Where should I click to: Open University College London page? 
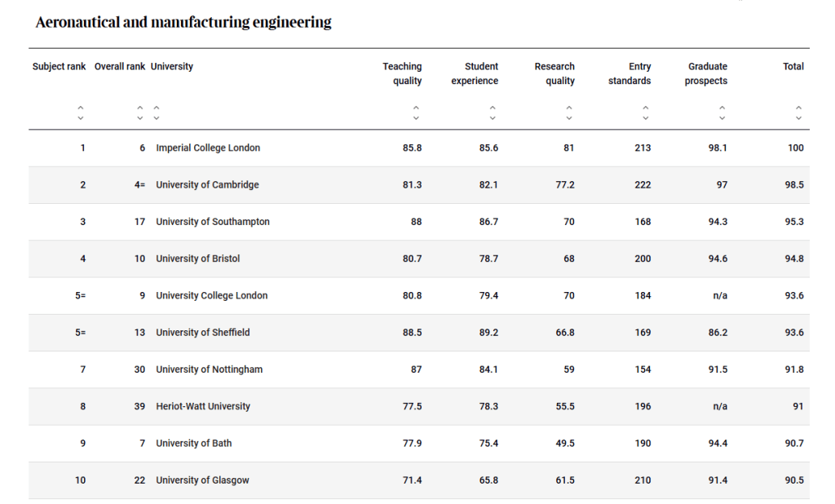(x=211, y=295)
